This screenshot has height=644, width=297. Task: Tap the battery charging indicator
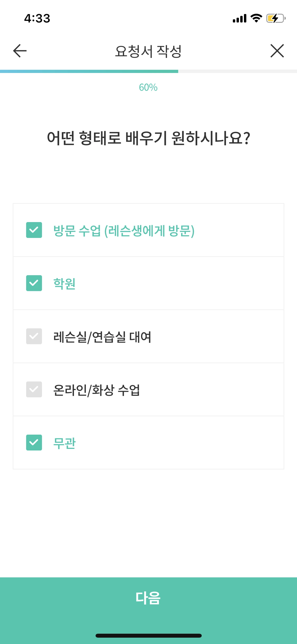275,18
